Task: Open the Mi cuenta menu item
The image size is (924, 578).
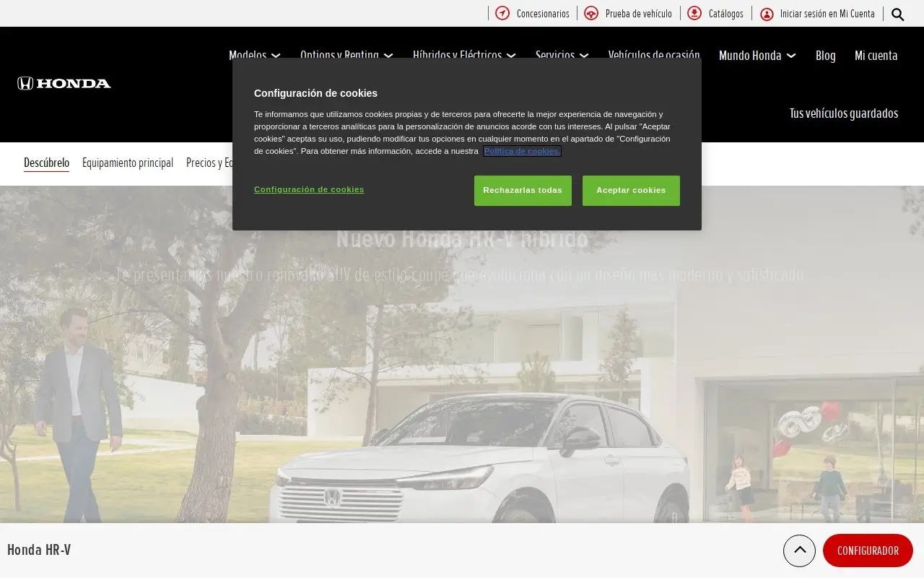Action: coord(876,55)
